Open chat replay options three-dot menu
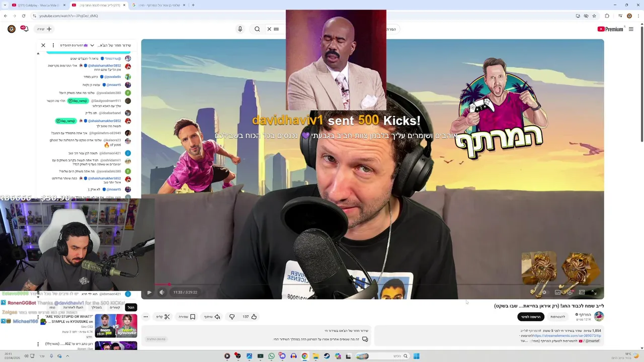Viewport: 644px width, 362px height. pos(53,45)
